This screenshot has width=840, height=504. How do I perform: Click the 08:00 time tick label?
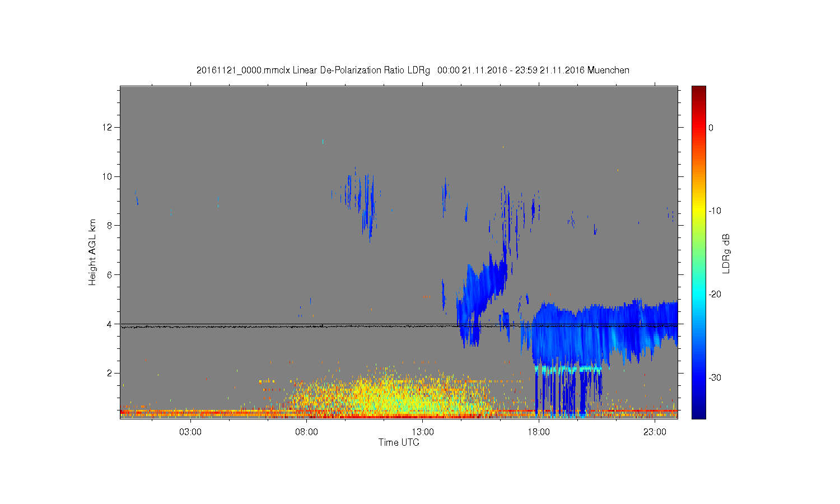coord(307,432)
